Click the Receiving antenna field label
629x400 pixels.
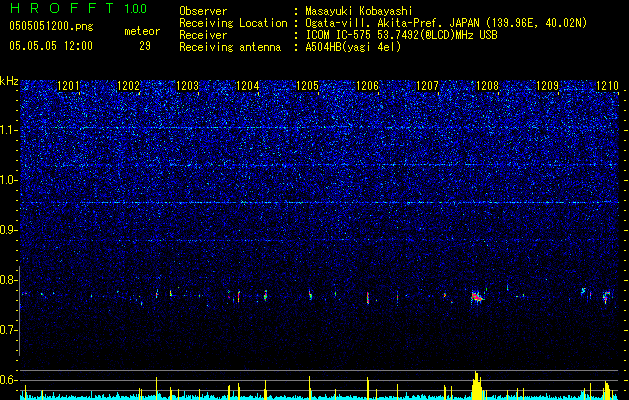(230, 47)
